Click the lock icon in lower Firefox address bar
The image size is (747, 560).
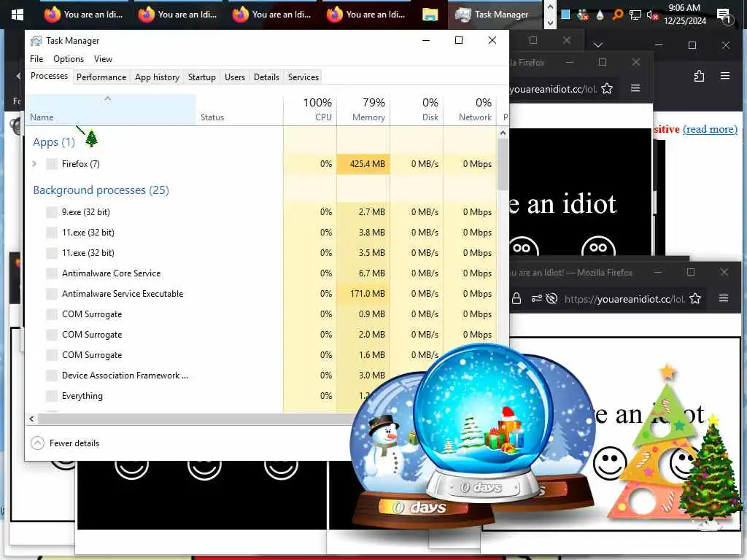click(x=516, y=298)
